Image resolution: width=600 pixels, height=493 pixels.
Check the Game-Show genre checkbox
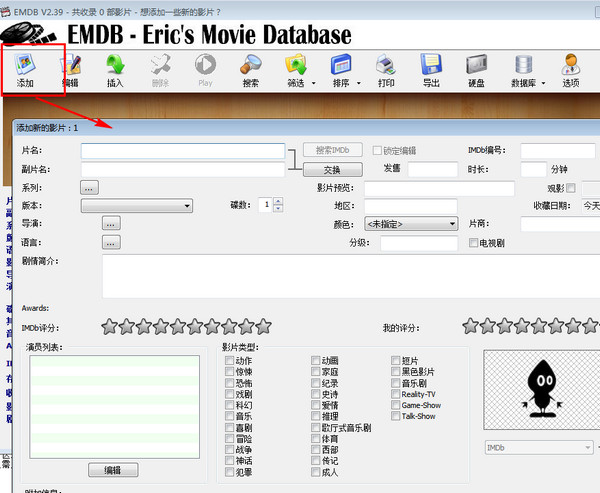tap(395, 405)
